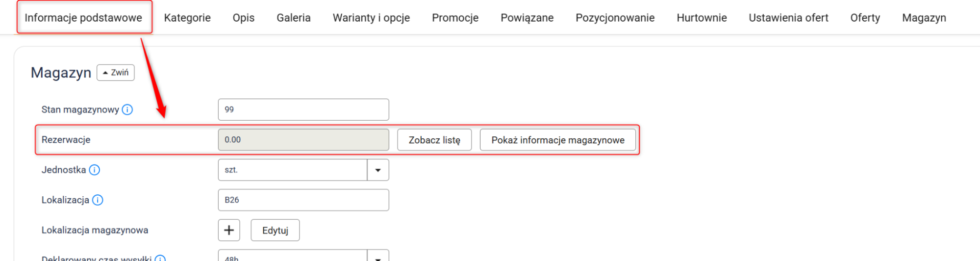Click info icon next to Stan magazynowy

pyautogui.click(x=127, y=109)
